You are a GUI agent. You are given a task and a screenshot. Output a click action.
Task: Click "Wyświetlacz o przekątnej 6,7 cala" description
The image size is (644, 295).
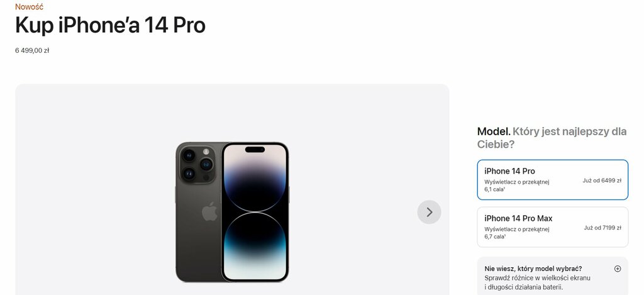tap(517, 233)
